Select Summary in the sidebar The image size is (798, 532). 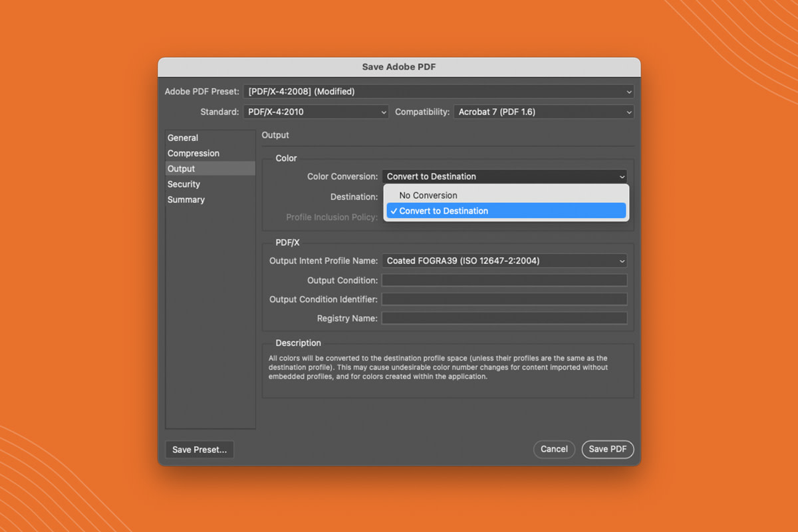click(x=210, y=199)
